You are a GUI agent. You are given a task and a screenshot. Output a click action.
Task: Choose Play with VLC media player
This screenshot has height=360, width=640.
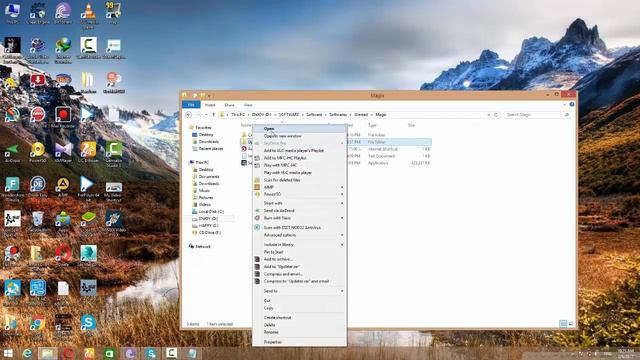point(300,173)
